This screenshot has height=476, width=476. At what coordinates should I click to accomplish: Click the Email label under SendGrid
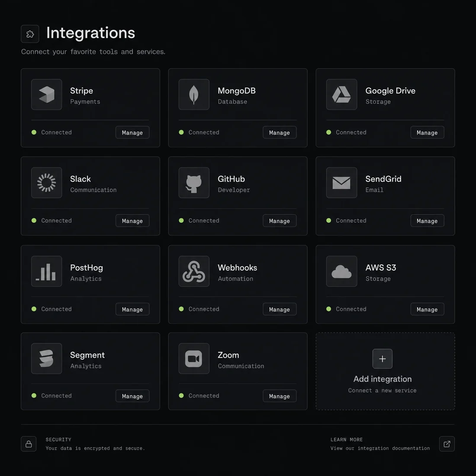[374, 190]
